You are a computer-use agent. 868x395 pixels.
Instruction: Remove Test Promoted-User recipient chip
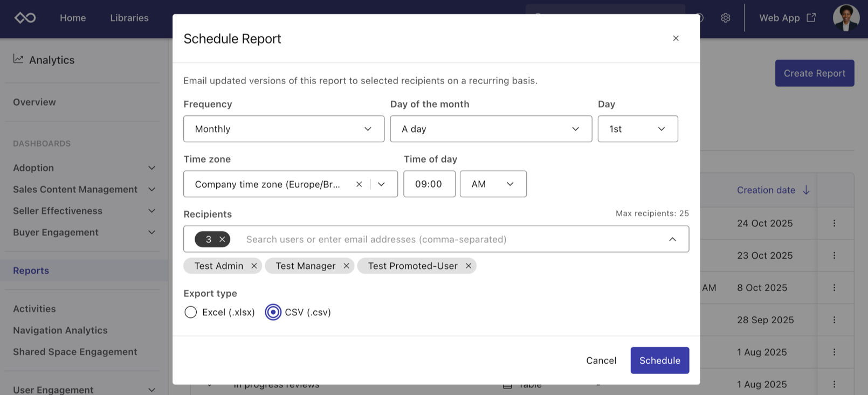tap(469, 266)
